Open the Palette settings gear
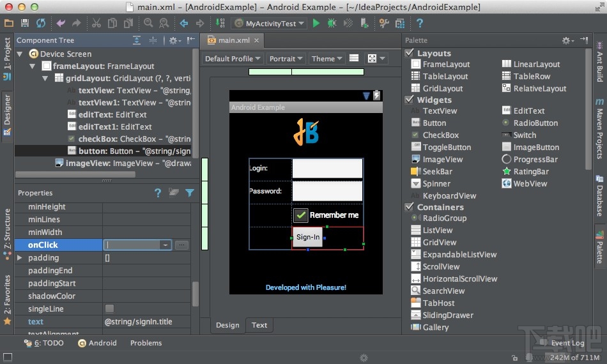Viewport: 607px width, 364px height. tap(565, 40)
